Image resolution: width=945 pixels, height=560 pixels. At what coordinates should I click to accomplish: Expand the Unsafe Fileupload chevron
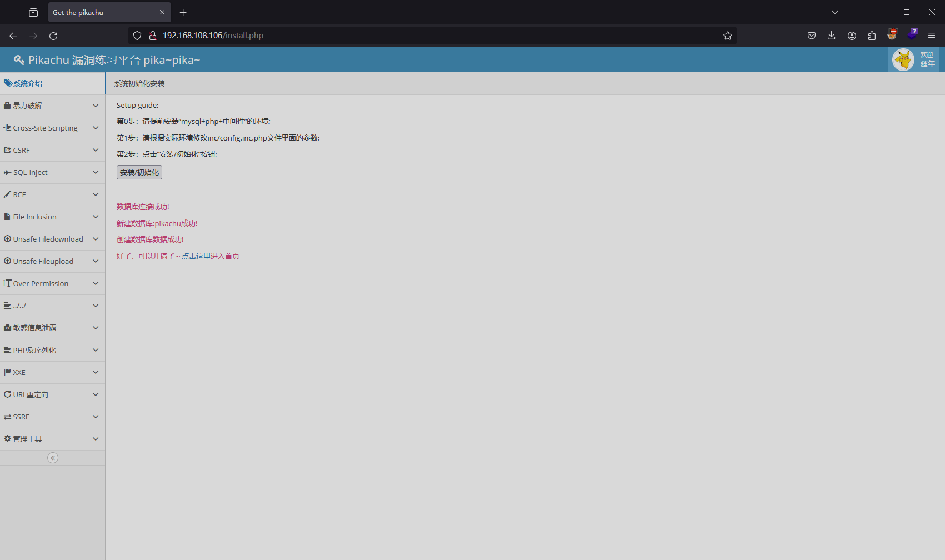(96, 261)
